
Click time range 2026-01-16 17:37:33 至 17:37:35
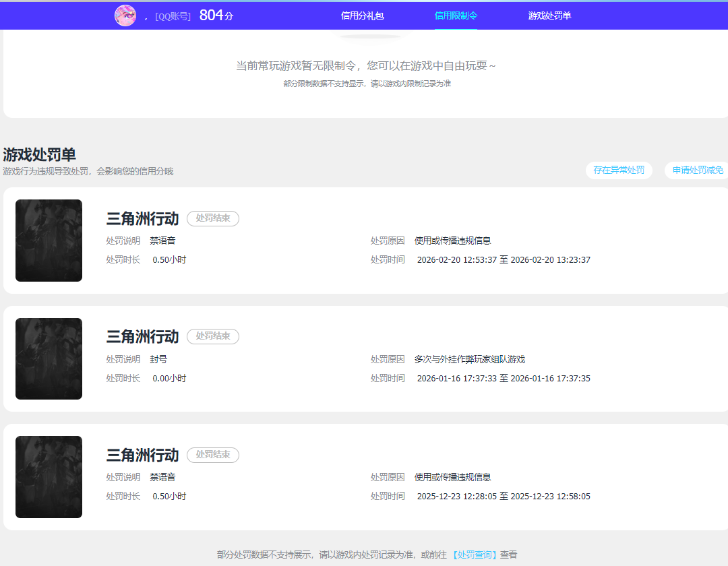[504, 379]
